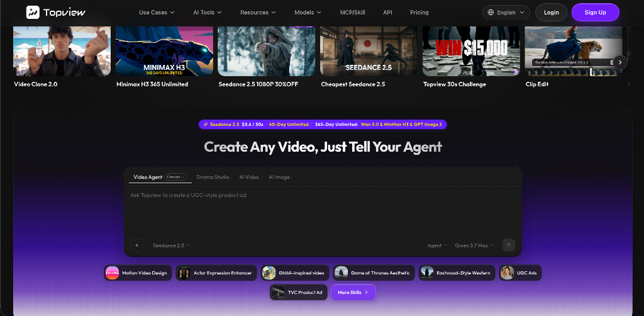Expand the Resources menu

pos(258,13)
